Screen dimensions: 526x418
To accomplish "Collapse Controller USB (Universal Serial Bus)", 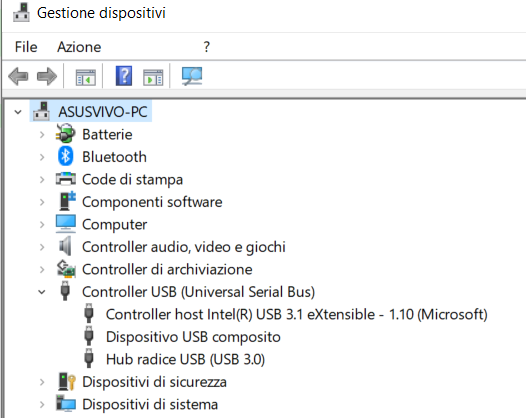I will 42,292.
